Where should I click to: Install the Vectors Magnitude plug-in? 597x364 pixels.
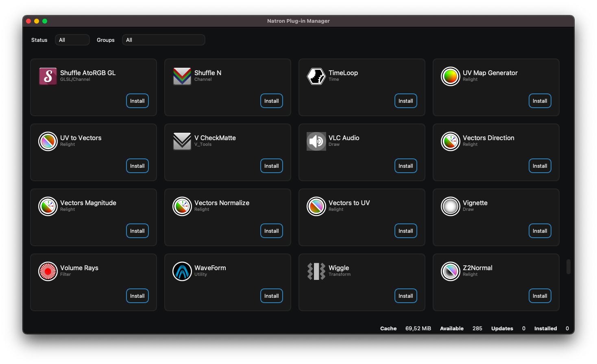click(137, 231)
